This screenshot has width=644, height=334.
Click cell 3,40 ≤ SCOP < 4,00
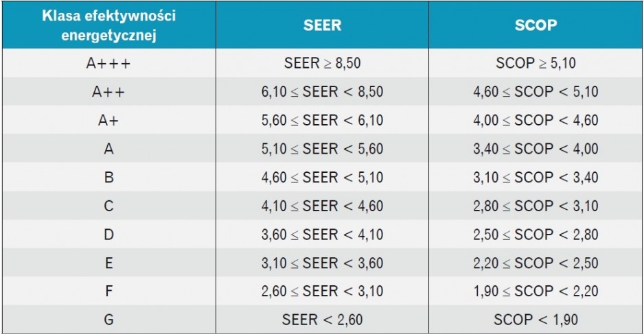click(536, 149)
